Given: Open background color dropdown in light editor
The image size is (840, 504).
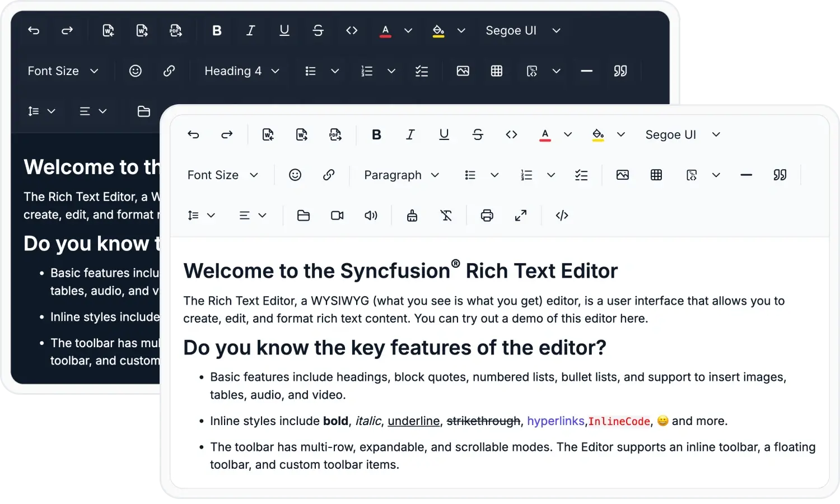Looking at the screenshot, I should 621,135.
